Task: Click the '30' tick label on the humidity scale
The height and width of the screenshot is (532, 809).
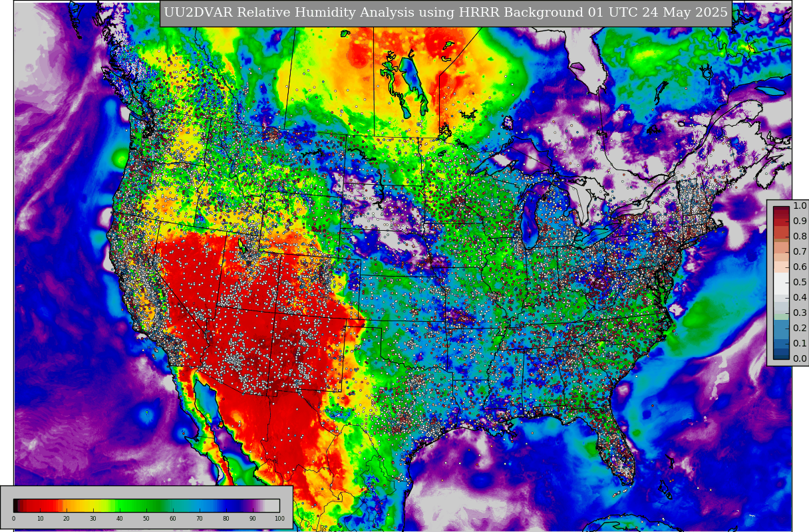Action: (93, 519)
